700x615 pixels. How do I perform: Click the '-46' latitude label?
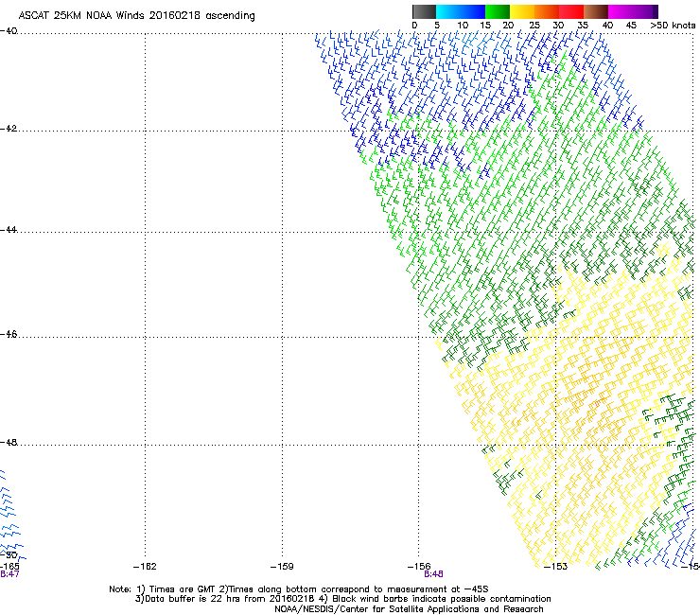click(x=9, y=334)
